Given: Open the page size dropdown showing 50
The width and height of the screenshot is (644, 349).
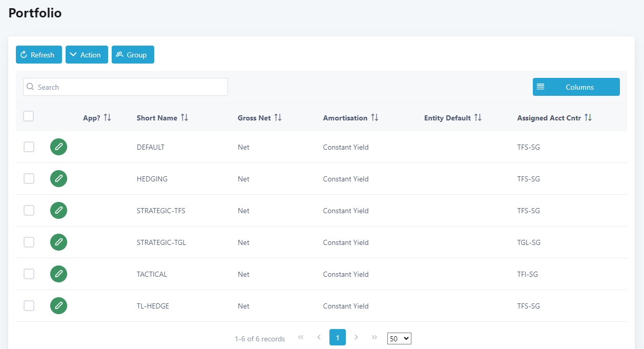Looking at the screenshot, I should [x=399, y=338].
